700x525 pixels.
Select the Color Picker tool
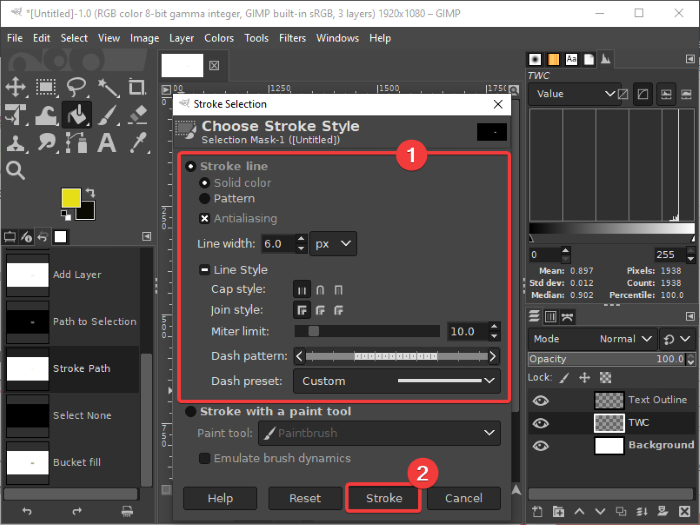tap(138, 143)
